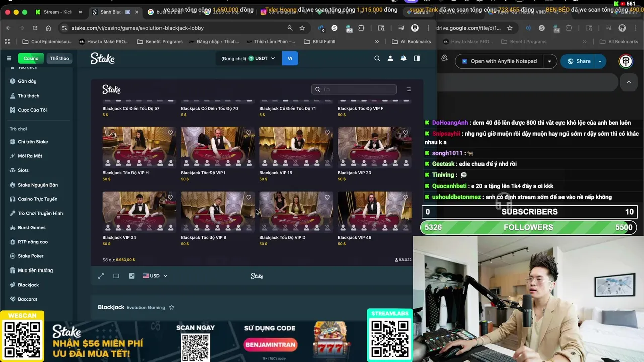Click the Baccarat sidebar icon
644x362 pixels.
click(13, 299)
